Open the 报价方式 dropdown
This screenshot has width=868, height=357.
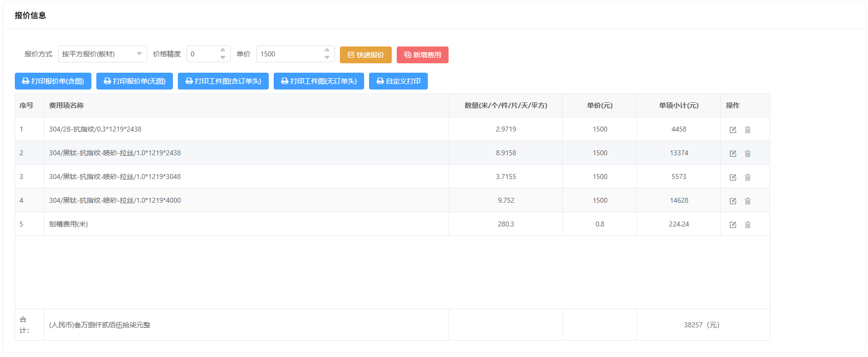102,54
